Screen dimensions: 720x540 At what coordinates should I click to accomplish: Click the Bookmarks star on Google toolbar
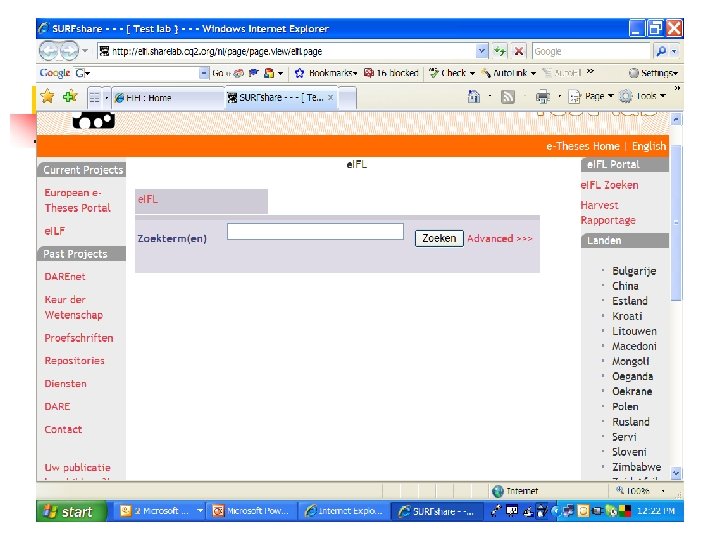click(299, 73)
